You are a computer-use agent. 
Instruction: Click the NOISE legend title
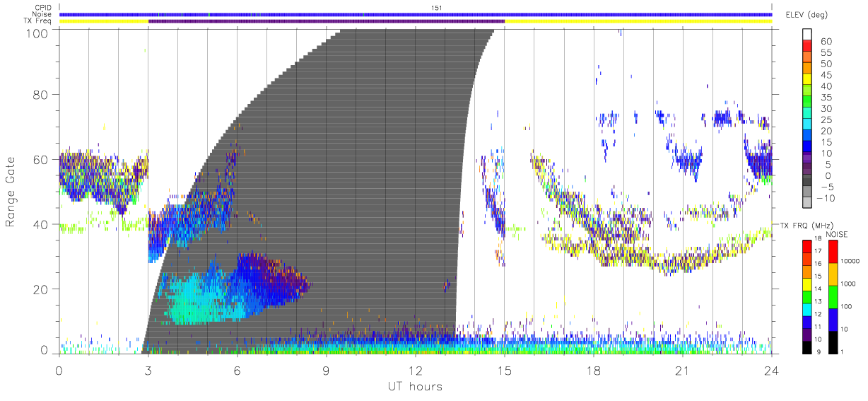pyautogui.click(x=837, y=234)
